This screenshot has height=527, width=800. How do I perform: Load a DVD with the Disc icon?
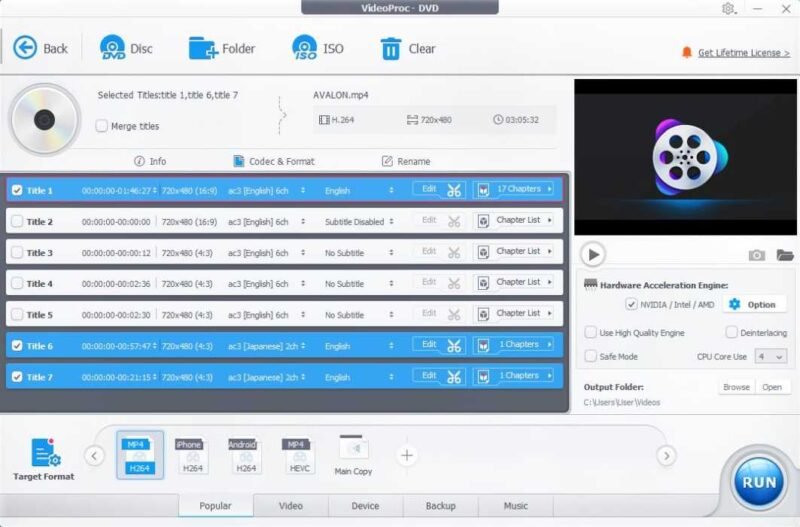point(112,48)
